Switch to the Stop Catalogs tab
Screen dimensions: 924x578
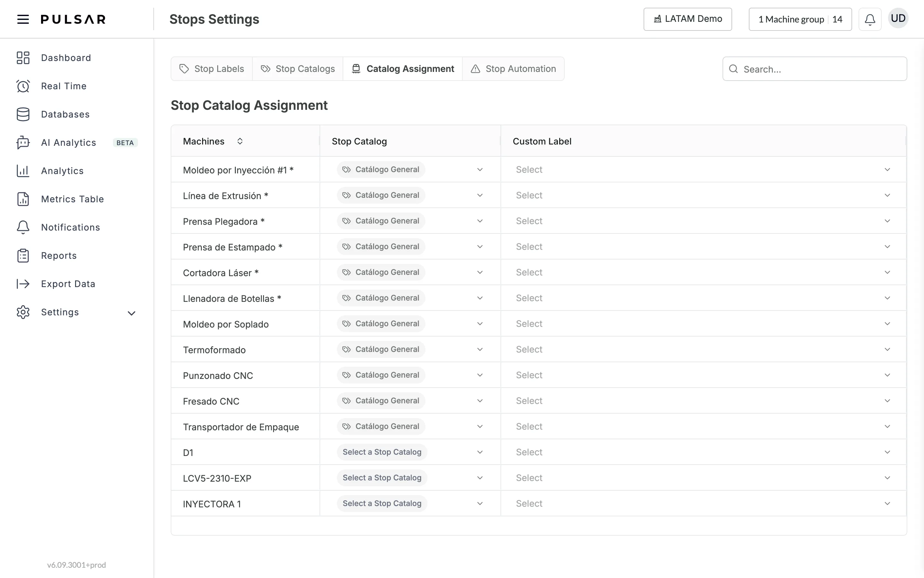pos(298,69)
